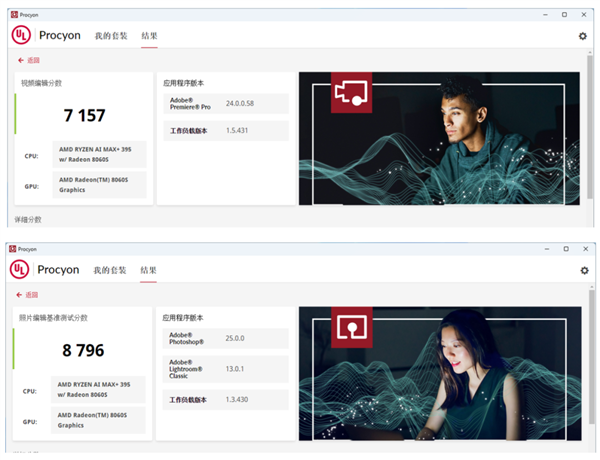Screen dimensions: 600x460
Task: Click title bar app icon of bottom window
Action: click(x=11, y=249)
